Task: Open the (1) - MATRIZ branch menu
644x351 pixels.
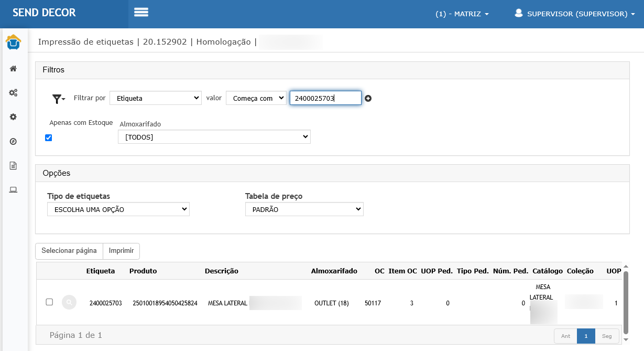Action: pos(462,14)
